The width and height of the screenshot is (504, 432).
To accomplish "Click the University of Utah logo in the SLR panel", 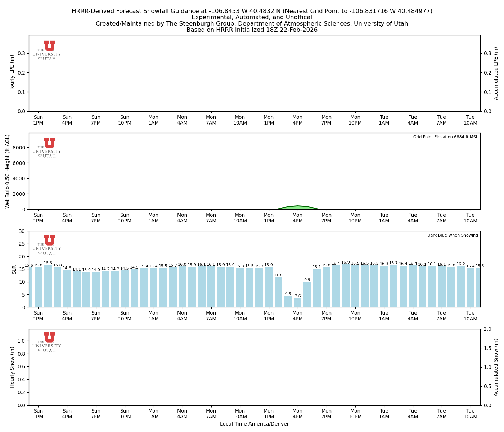I will pos(47,245).
